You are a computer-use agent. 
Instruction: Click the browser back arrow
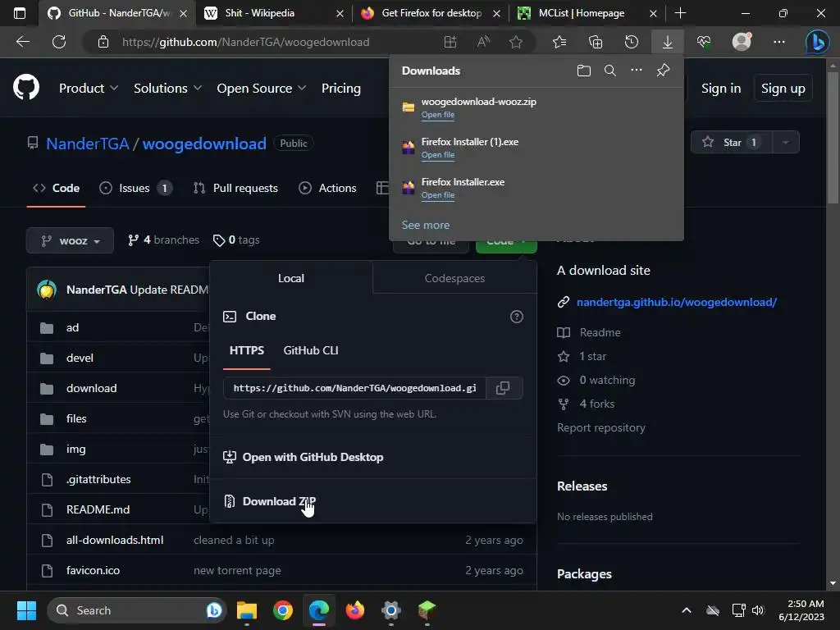[22, 42]
